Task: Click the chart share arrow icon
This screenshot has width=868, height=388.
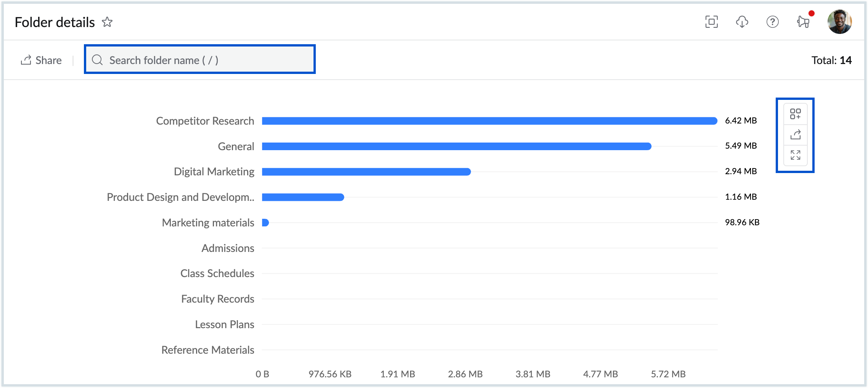Action: 795,135
